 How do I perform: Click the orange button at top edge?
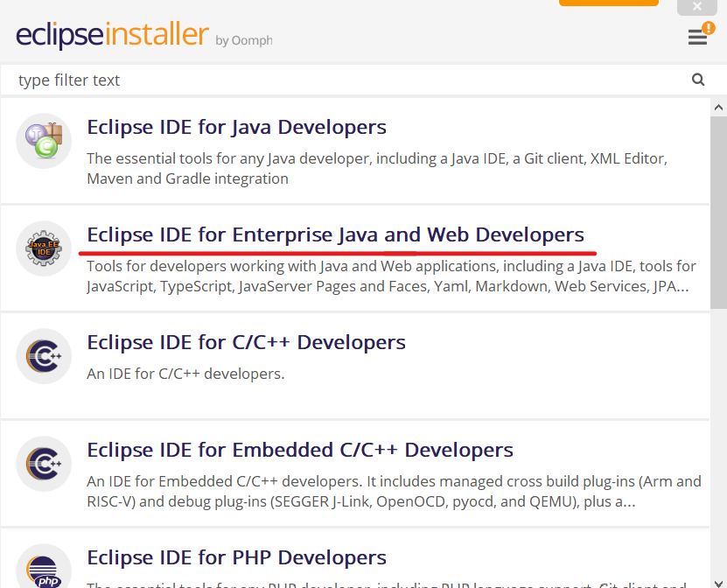tap(608, 3)
